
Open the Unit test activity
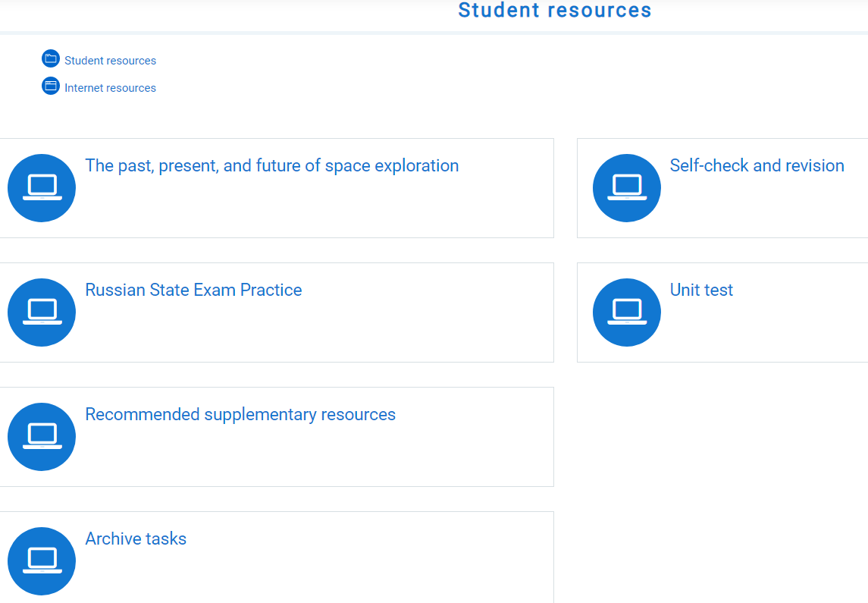tap(701, 290)
